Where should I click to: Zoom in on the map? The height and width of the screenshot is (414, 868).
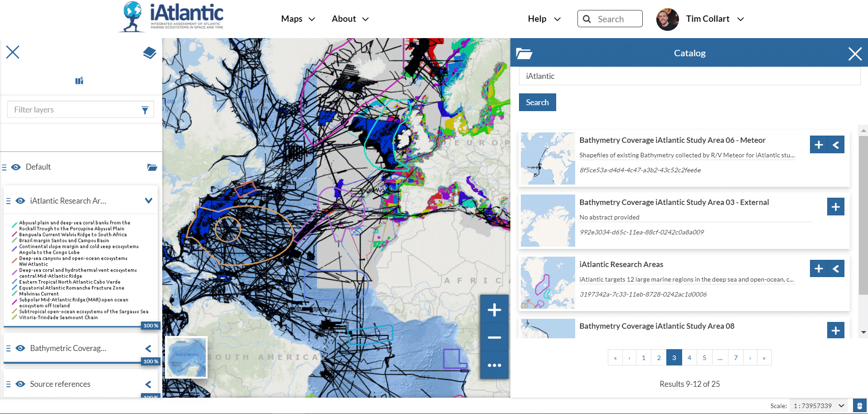pos(494,310)
